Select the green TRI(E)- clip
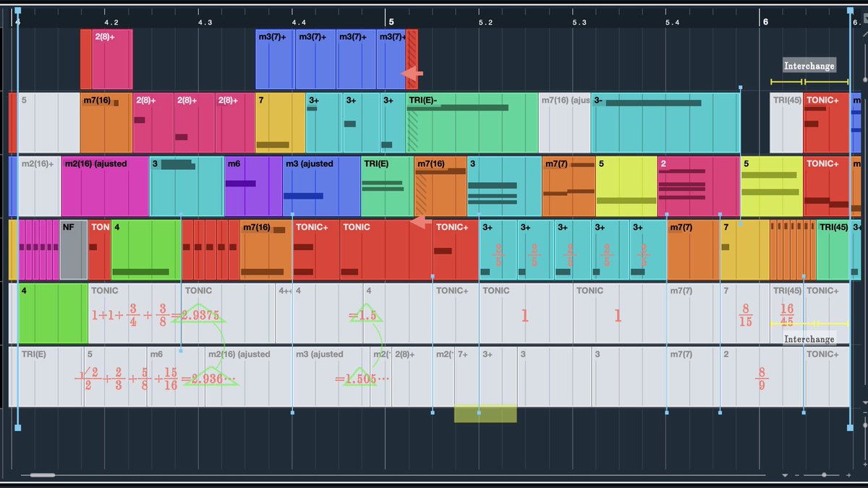Viewport: 868px width, 488px height. click(472, 123)
